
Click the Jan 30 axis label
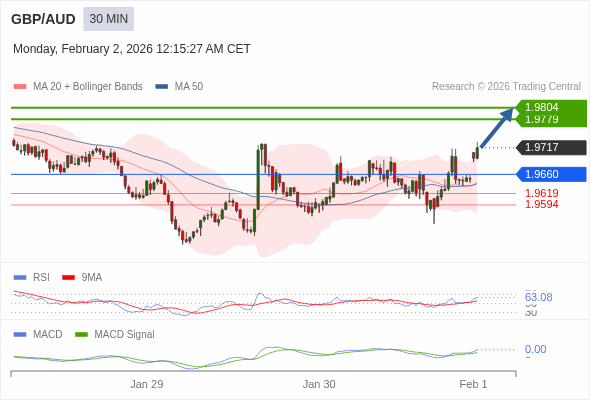[x=319, y=384]
